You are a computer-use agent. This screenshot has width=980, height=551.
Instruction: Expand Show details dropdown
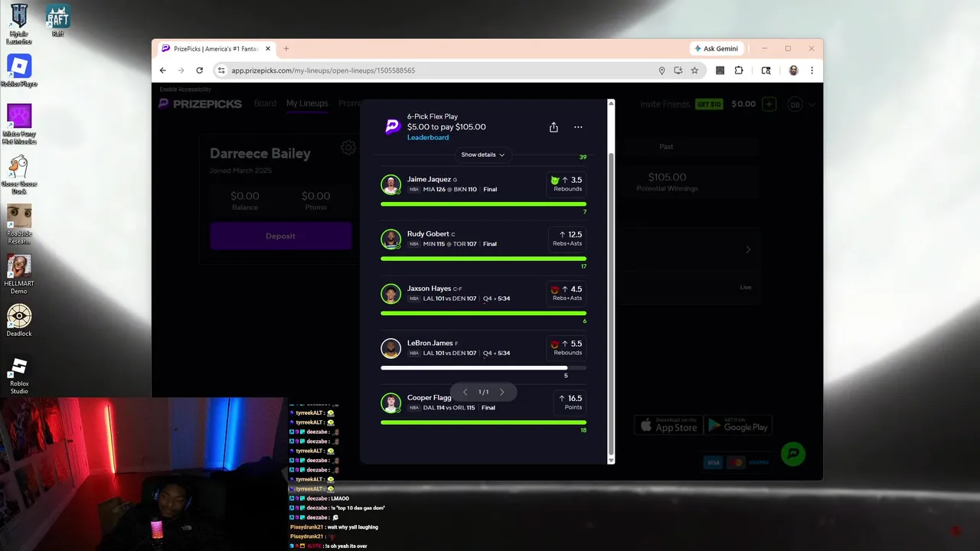[x=483, y=155]
